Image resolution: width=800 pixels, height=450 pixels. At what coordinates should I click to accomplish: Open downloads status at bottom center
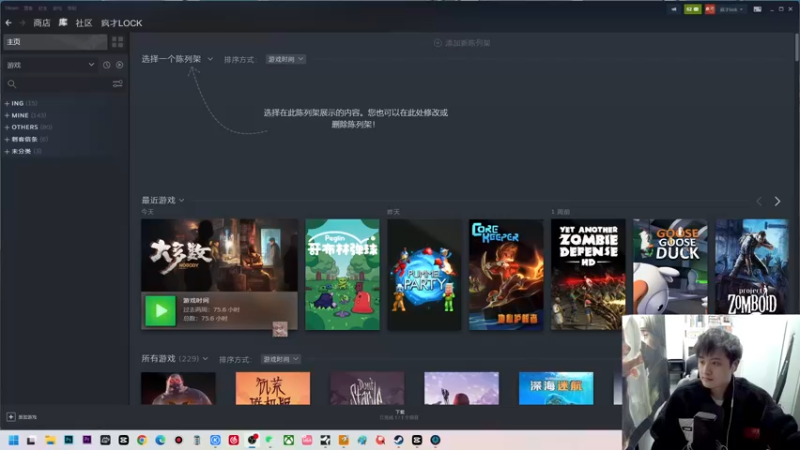tap(399, 415)
